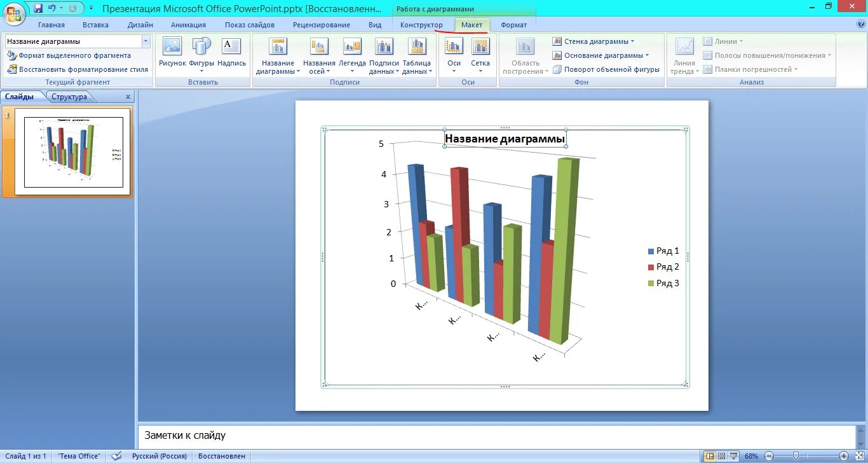Image resolution: width=868 pixels, height=463 pixels.
Task: Switch to Normal view in status bar
Action: pos(710,456)
